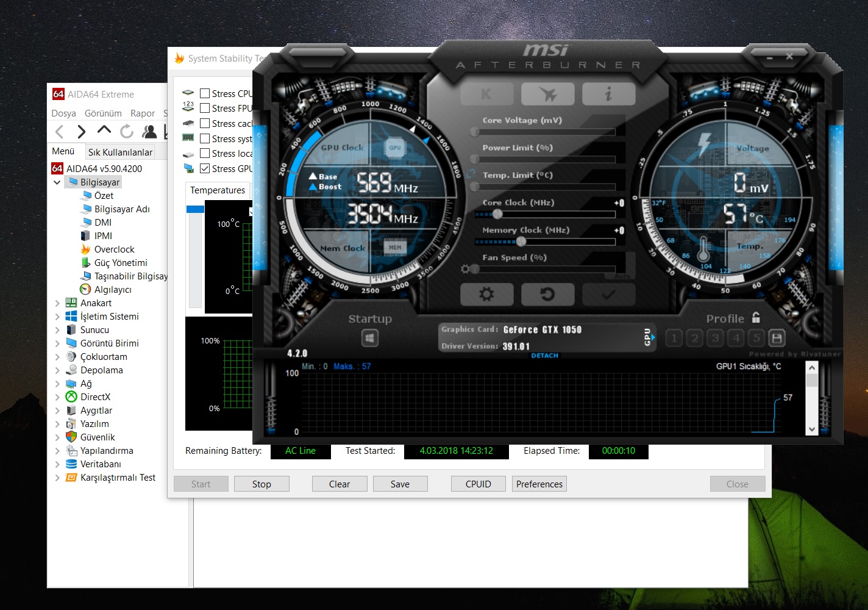Expand the Karşılaştırmalı Test tree node
Viewport: 868px width, 610px height.
(x=57, y=478)
